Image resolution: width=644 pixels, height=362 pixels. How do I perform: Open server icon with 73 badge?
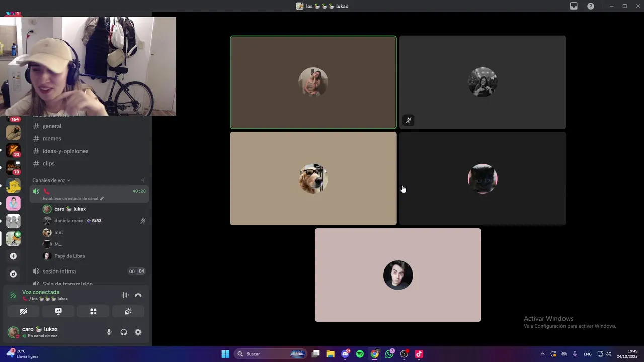click(13, 168)
